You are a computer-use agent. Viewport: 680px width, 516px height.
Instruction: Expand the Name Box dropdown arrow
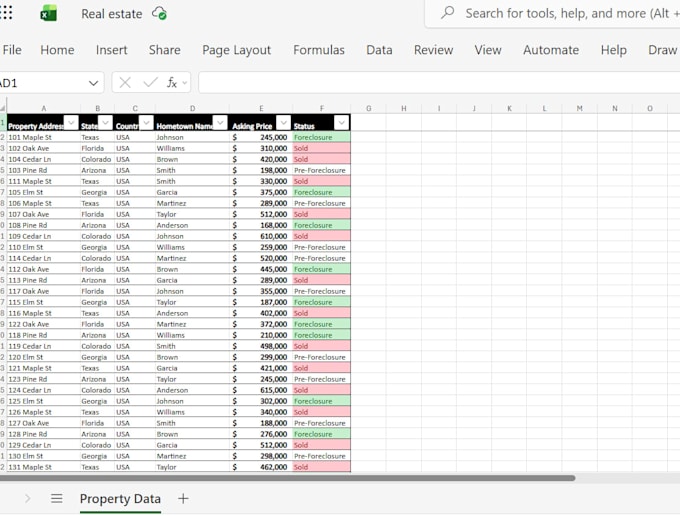[93, 83]
